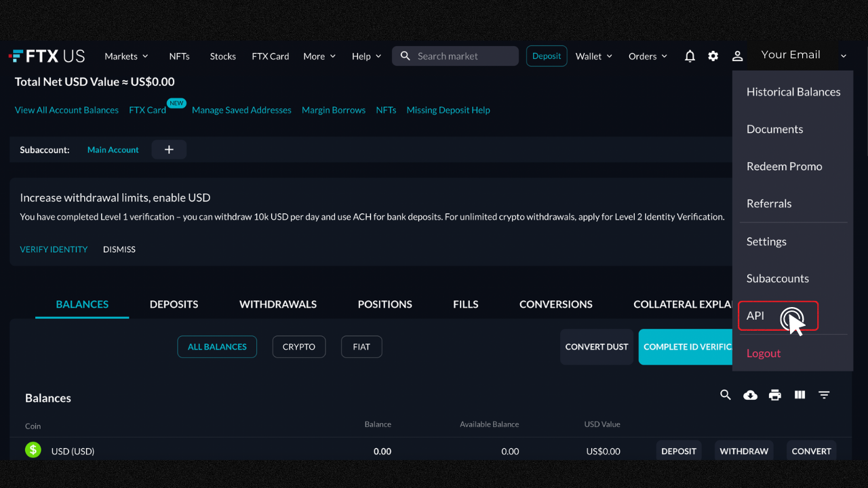This screenshot has width=868, height=488.
Task: Click Deposit in the USD row
Action: click(x=679, y=451)
